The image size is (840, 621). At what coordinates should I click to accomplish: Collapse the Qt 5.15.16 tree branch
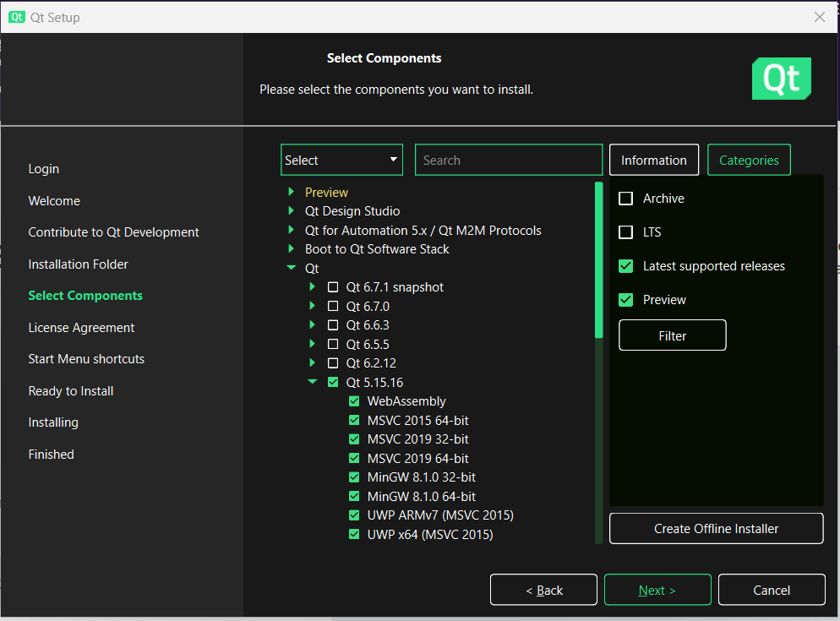pos(312,382)
